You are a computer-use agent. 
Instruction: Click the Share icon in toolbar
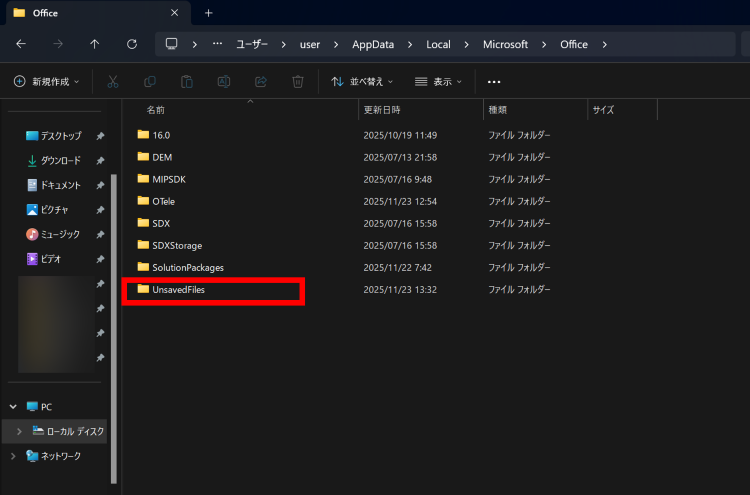point(261,82)
